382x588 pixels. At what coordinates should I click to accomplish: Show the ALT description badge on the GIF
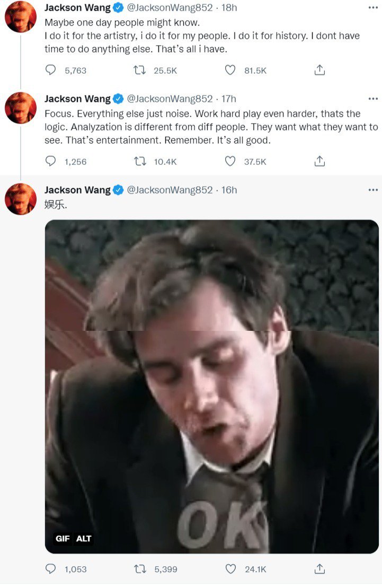tap(84, 539)
